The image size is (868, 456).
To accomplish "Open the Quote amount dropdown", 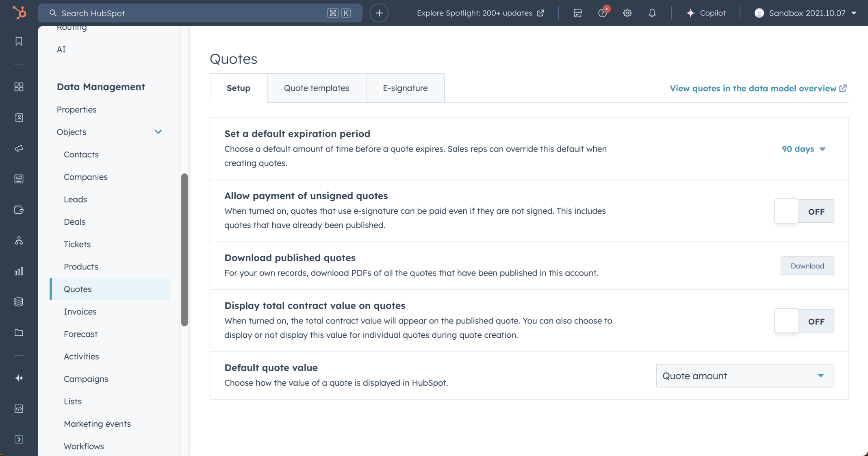I will coord(745,376).
